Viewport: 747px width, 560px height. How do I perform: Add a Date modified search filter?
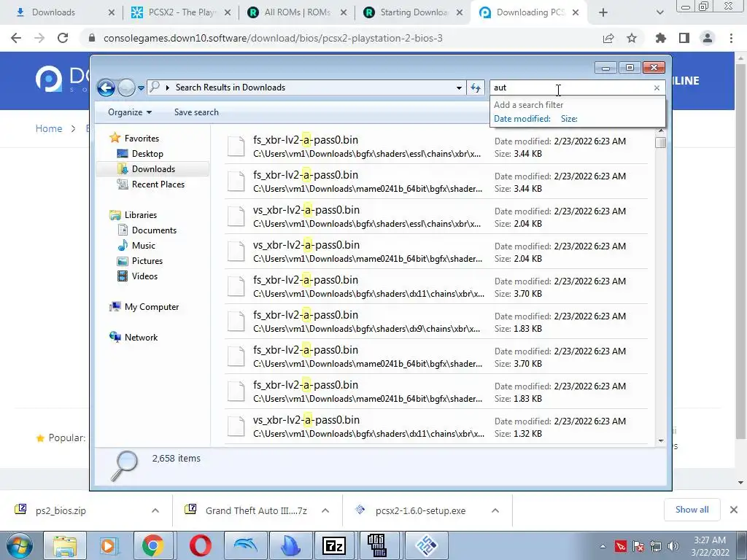point(522,119)
